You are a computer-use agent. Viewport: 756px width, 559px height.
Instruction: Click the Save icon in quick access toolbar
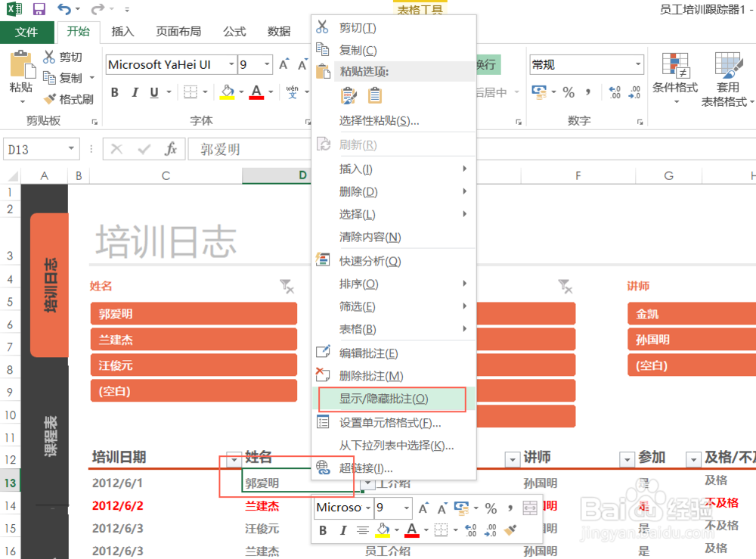click(x=37, y=8)
